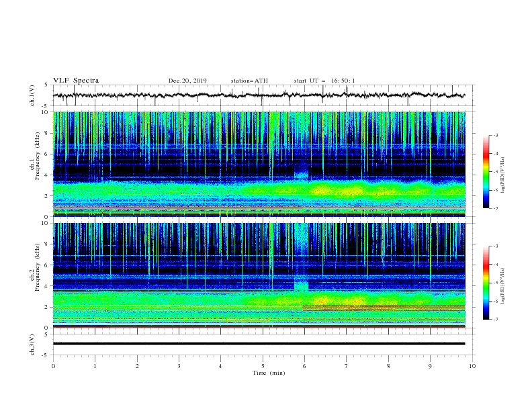The height and width of the screenshot is (411, 532).
Task: Click the "ch.3(V)" axis label
Action: [32, 345]
